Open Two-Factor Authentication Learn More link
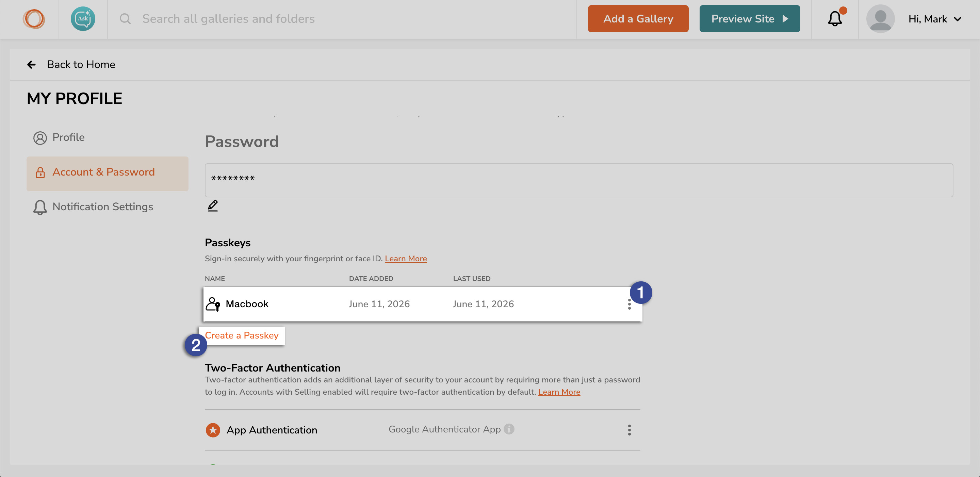The image size is (980, 477). [559, 392]
